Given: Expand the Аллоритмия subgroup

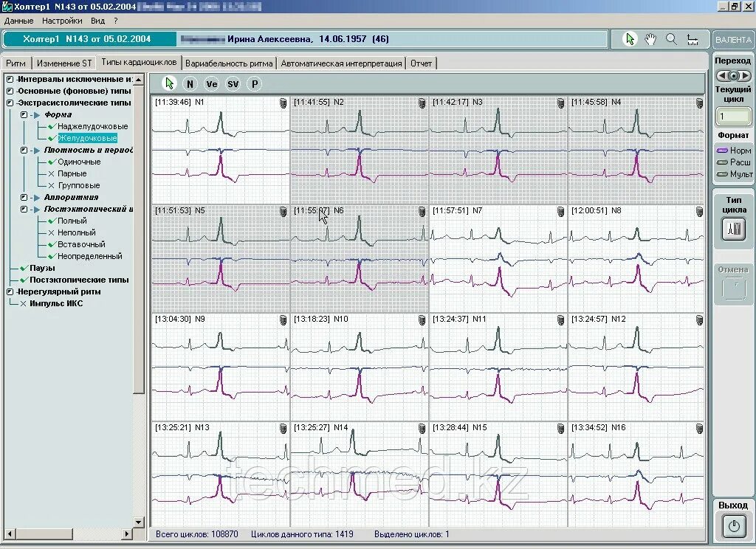Looking at the screenshot, I should point(24,198).
